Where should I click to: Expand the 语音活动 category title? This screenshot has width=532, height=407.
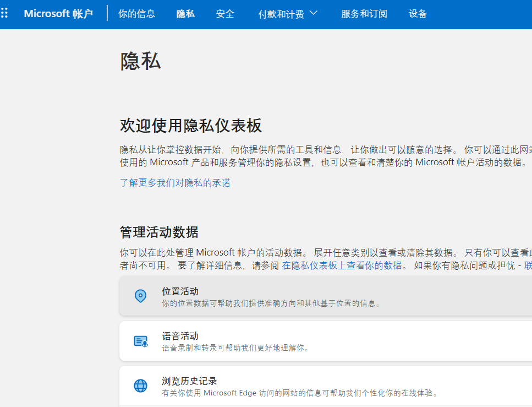(180, 336)
